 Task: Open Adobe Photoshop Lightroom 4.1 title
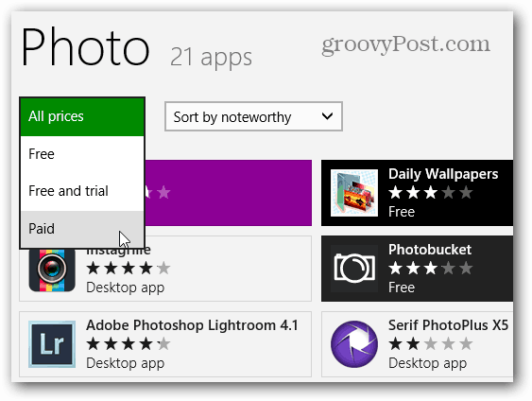(192, 325)
